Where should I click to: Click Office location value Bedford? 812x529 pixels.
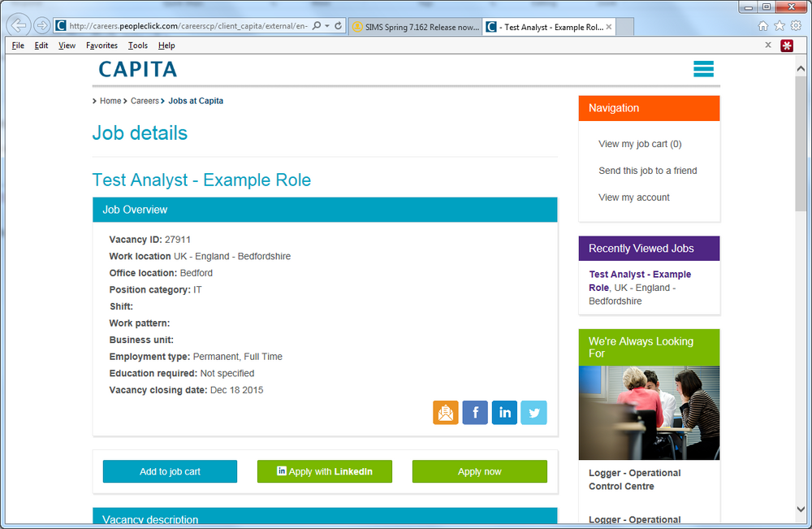197,273
